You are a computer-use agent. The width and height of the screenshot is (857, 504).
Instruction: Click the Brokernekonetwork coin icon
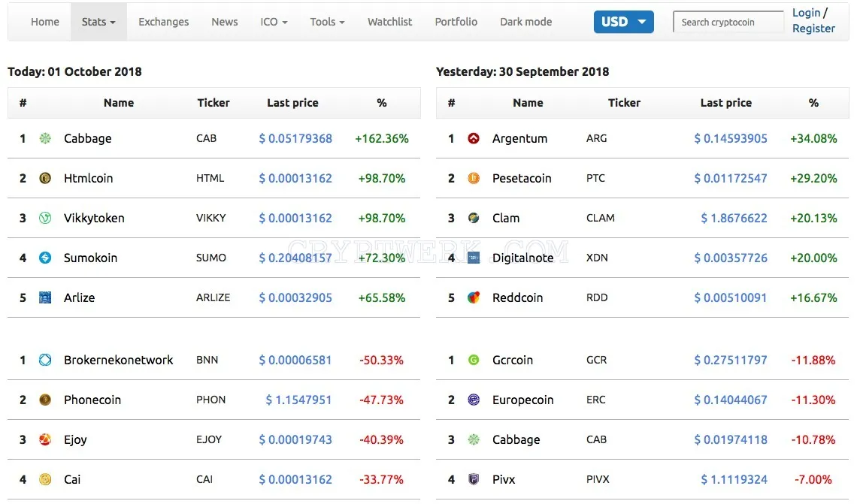click(45, 360)
